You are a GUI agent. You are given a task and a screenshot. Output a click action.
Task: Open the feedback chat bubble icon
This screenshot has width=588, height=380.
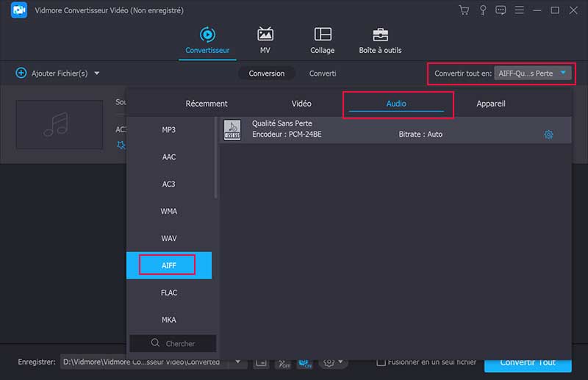501,10
